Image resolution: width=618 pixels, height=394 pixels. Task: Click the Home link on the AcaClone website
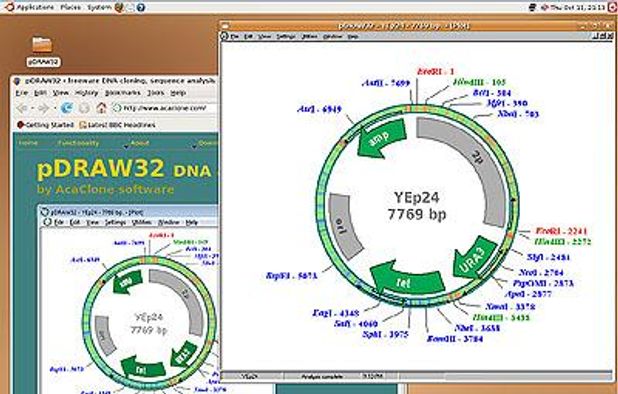28,143
